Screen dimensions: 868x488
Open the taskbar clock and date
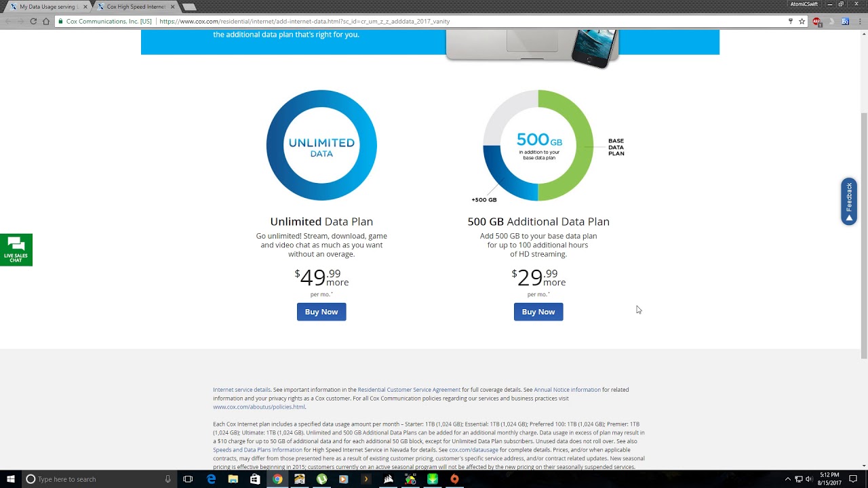(x=829, y=479)
